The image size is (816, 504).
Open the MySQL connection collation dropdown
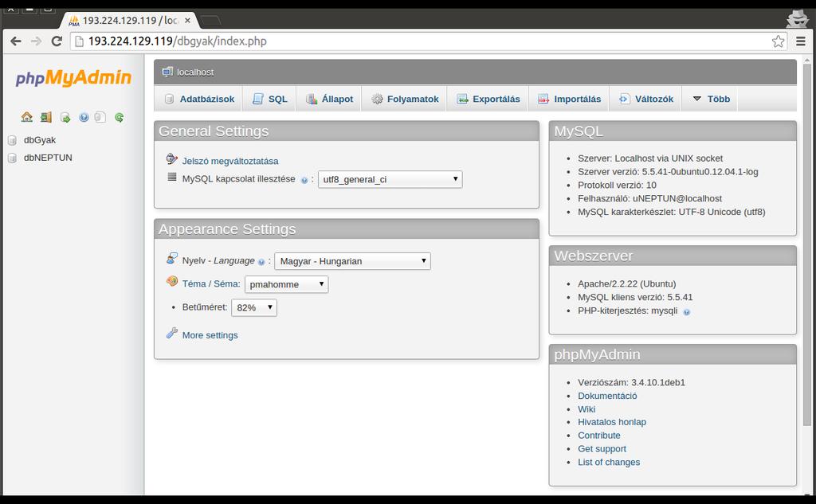(390, 179)
